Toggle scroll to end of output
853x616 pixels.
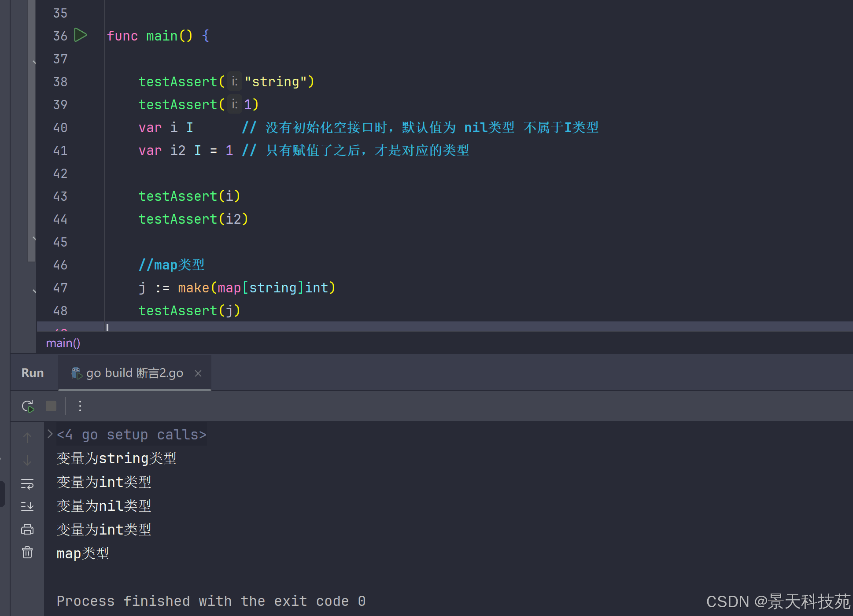tap(27, 506)
